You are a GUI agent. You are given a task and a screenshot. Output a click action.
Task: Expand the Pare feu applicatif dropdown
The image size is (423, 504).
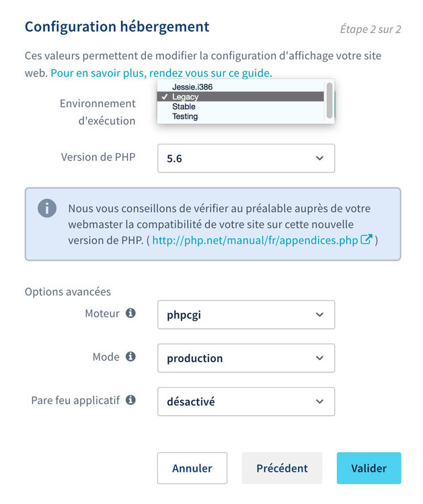pos(245,402)
